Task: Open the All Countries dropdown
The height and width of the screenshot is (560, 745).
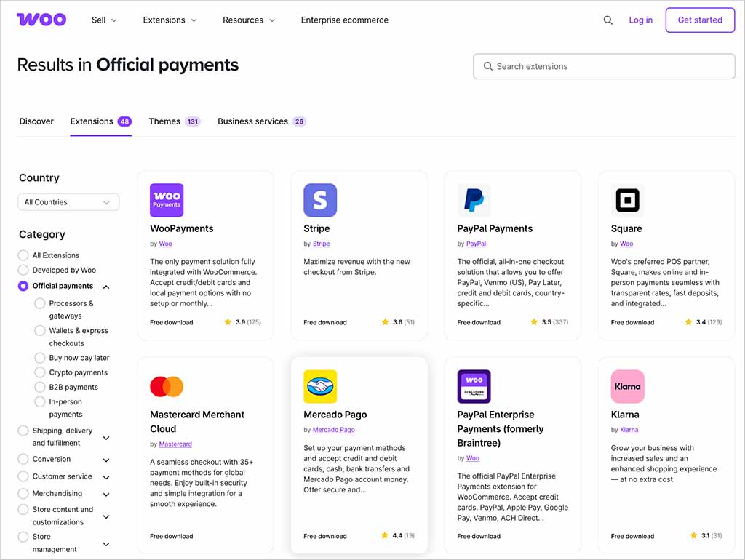Action: tap(68, 202)
